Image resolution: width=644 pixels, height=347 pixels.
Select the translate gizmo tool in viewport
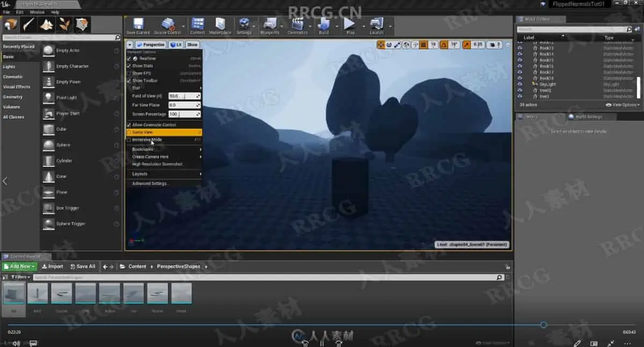[380, 45]
